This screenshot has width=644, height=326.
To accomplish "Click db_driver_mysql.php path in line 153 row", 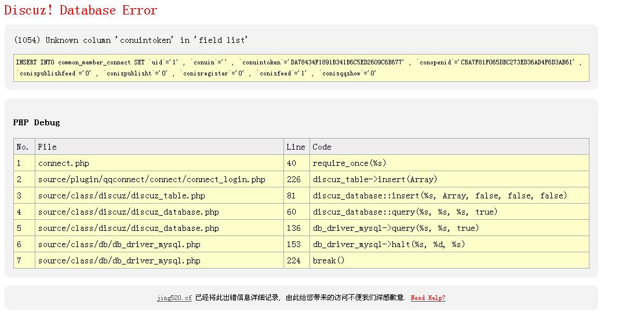I will click(x=159, y=244).
